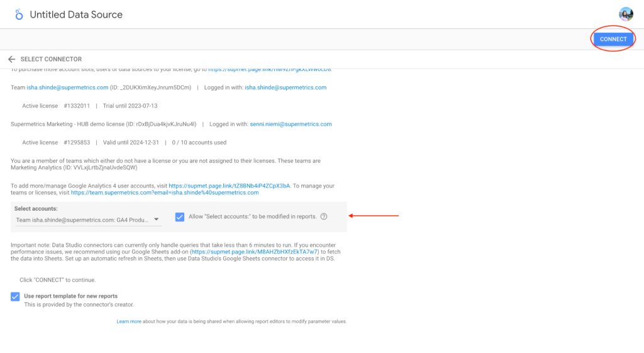
Task: Click SELECT CONNECTOR label
Action: click(x=51, y=59)
